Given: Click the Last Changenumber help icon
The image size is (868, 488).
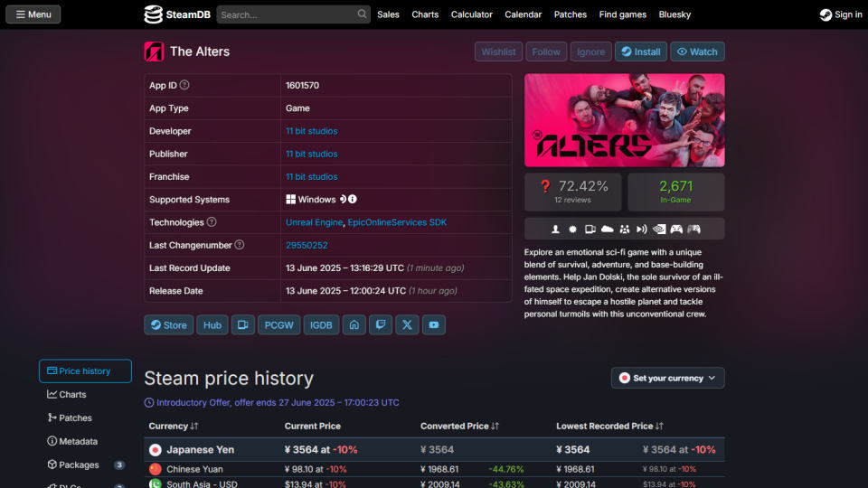Looking at the screenshot, I should click(239, 245).
